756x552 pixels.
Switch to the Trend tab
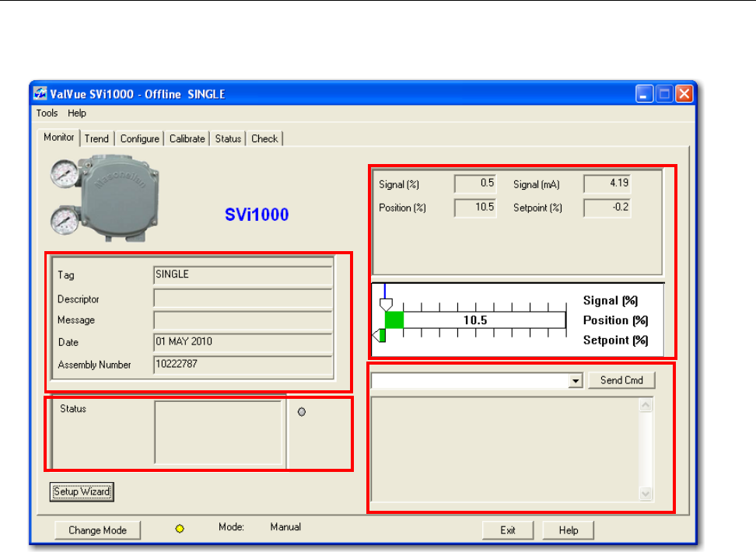point(96,139)
